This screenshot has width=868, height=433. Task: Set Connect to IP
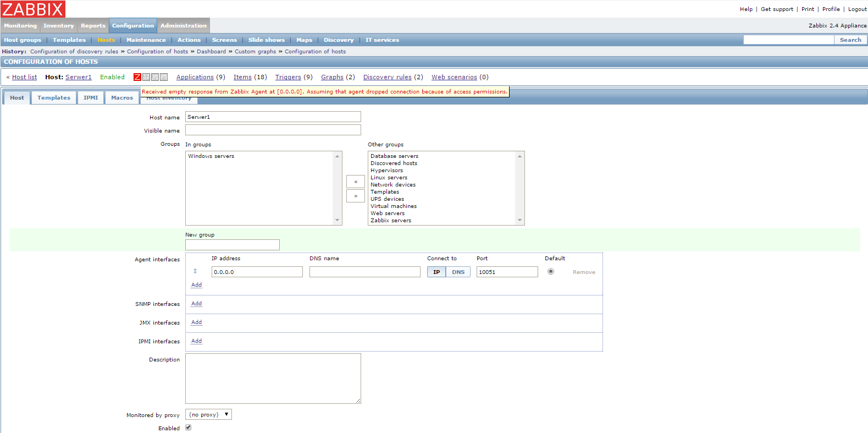click(x=436, y=272)
